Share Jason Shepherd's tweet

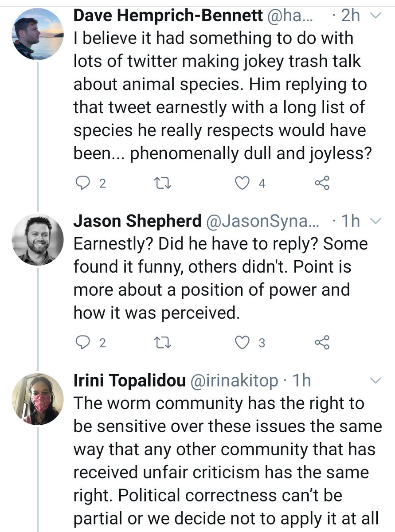point(322,342)
